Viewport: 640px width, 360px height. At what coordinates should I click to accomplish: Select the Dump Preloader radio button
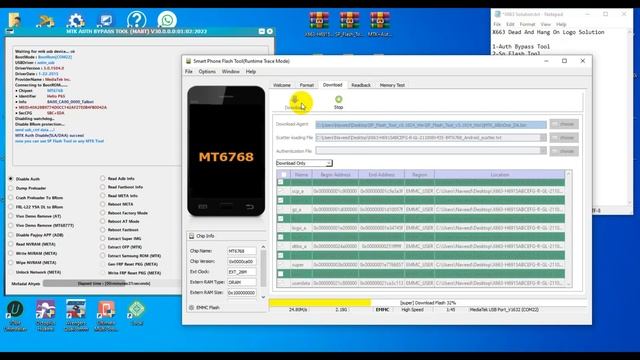click(11, 188)
